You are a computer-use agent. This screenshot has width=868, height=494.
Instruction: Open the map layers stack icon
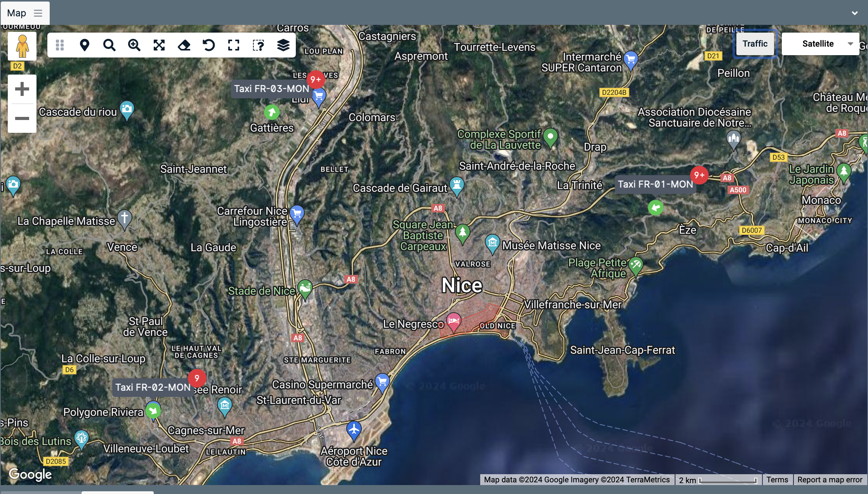[x=283, y=45]
